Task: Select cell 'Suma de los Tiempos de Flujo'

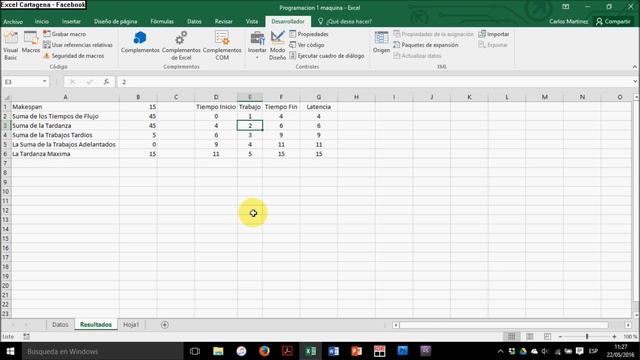Action: point(65,116)
